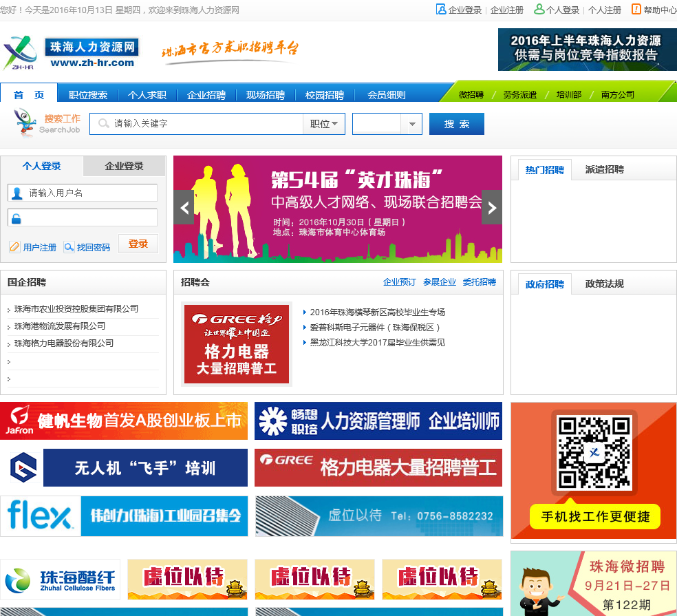Show previous banner slide with left arrow
The image size is (677, 616).
pos(184,208)
